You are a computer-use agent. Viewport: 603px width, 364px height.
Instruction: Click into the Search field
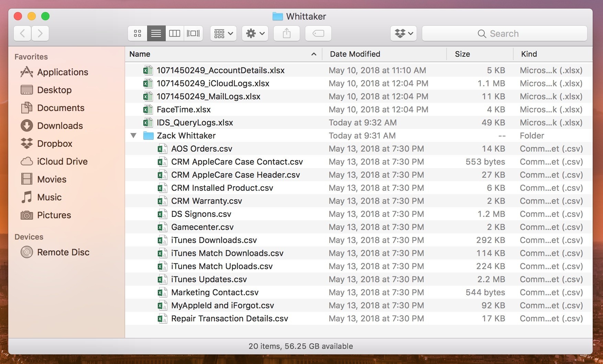point(504,33)
